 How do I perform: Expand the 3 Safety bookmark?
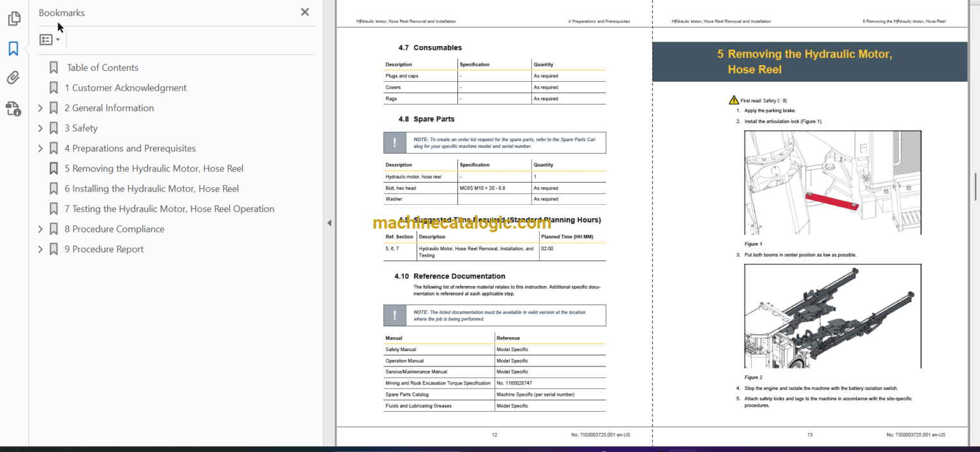[41, 128]
